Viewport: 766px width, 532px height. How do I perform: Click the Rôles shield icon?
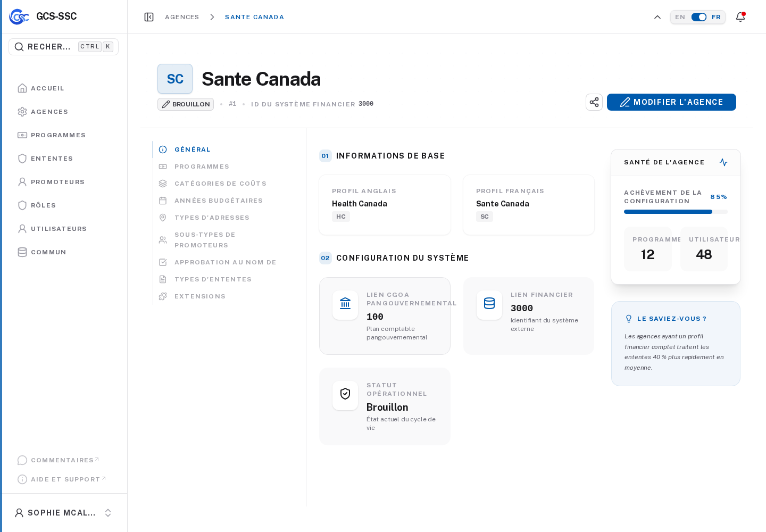(x=22, y=205)
